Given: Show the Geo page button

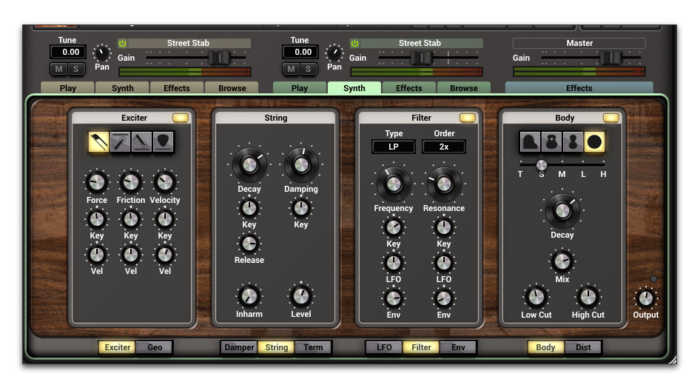Looking at the screenshot, I should pos(154,347).
